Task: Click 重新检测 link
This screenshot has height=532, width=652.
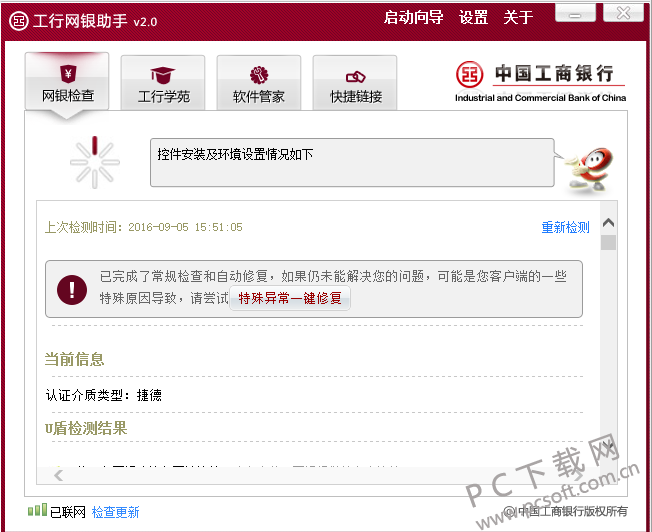Action: pyautogui.click(x=565, y=227)
